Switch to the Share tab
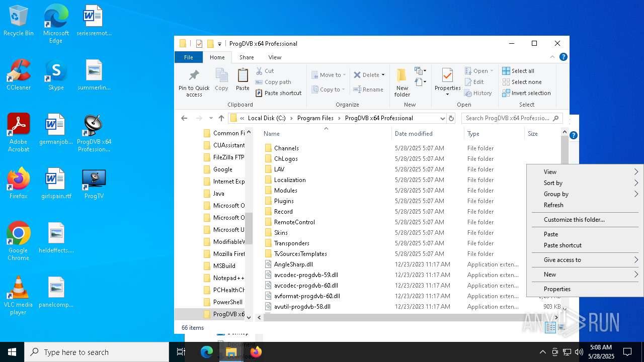Image resolution: width=644 pixels, height=362 pixels. pyautogui.click(x=247, y=57)
